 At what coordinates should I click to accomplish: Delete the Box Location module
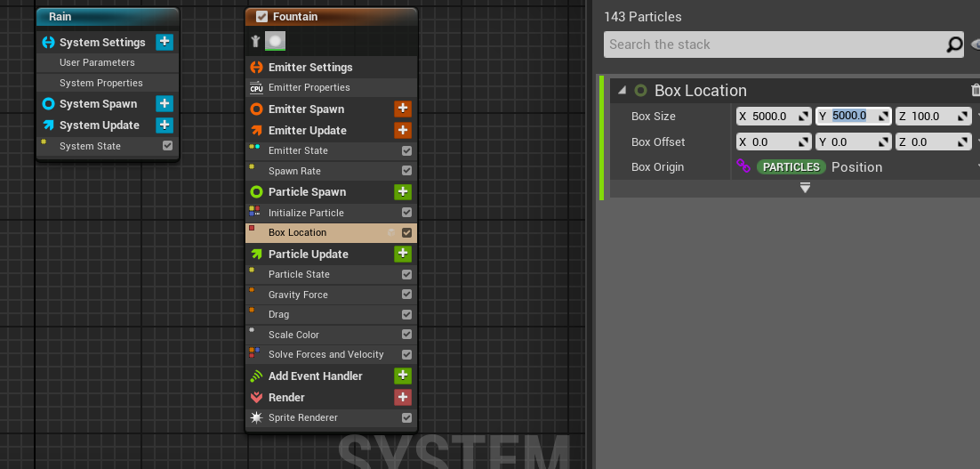coord(976,90)
